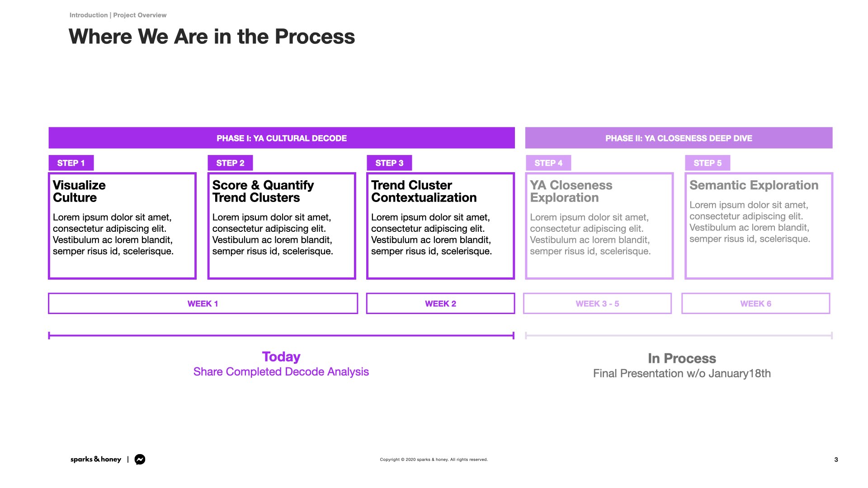Select the Trend Cluster Contextualization heading

[x=424, y=192]
